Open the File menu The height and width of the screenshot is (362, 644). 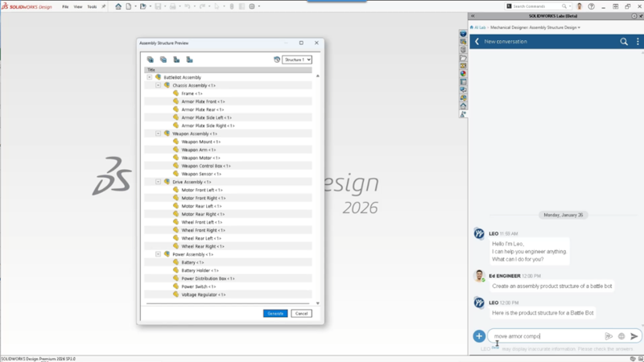65,6
